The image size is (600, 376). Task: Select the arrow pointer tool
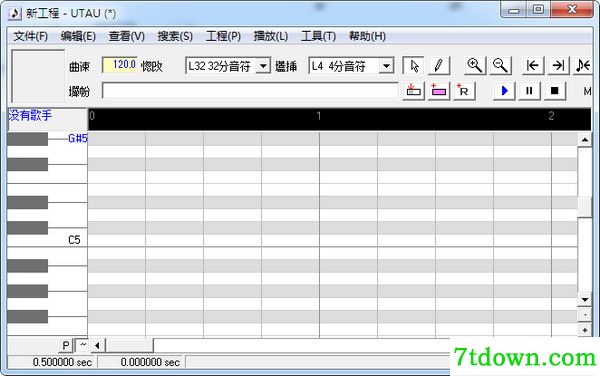(x=413, y=66)
